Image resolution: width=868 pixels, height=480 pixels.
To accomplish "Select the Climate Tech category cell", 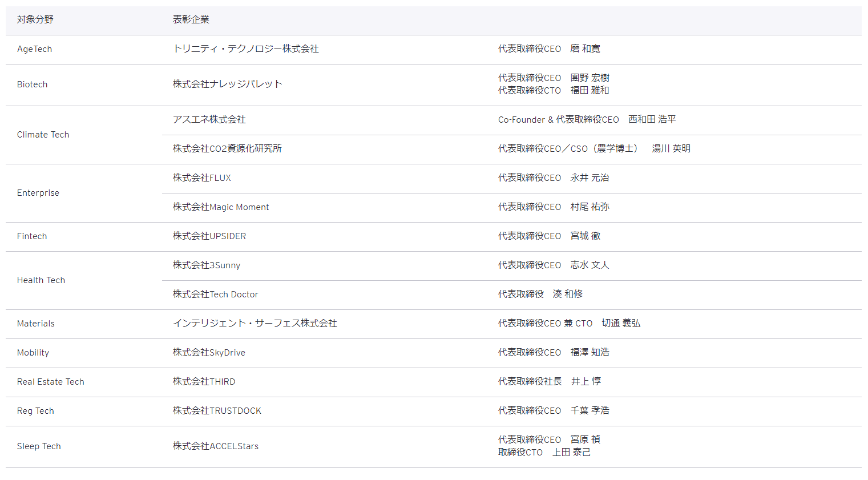I will [43, 135].
